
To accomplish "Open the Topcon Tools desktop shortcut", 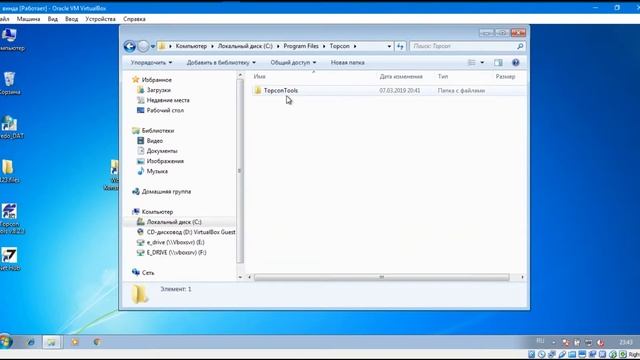I will tap(10, 218).
